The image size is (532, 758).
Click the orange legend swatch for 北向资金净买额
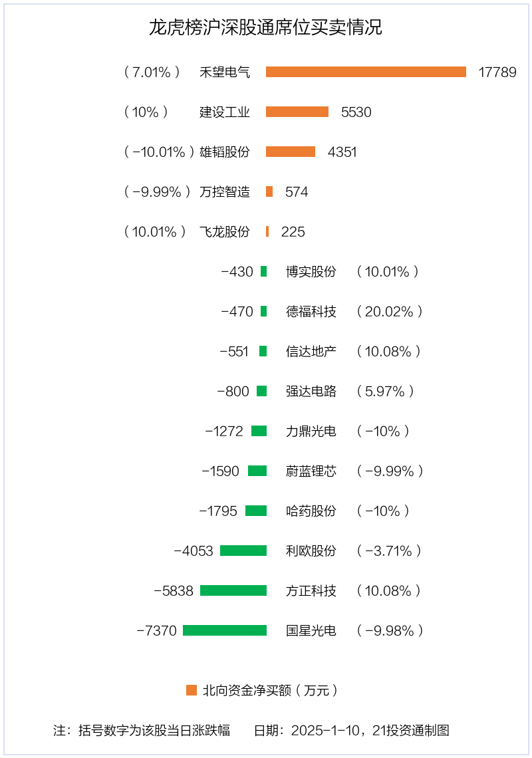tap(192, 690)
